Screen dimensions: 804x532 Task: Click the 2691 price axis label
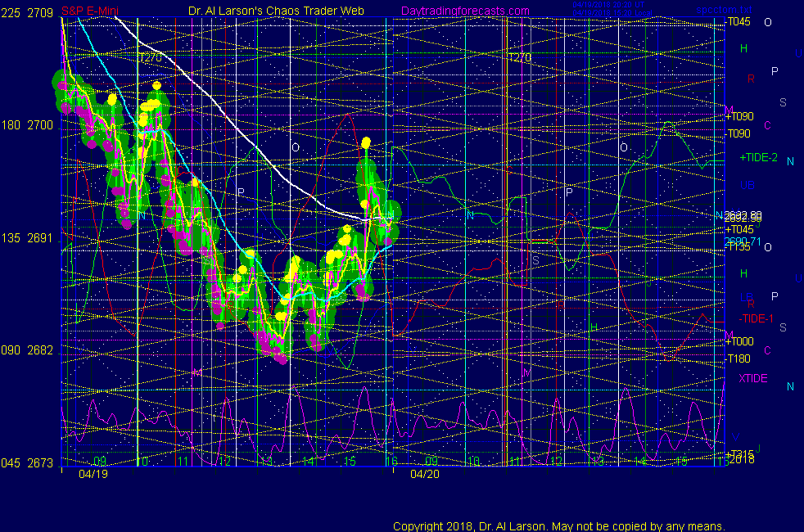[40, 238]
